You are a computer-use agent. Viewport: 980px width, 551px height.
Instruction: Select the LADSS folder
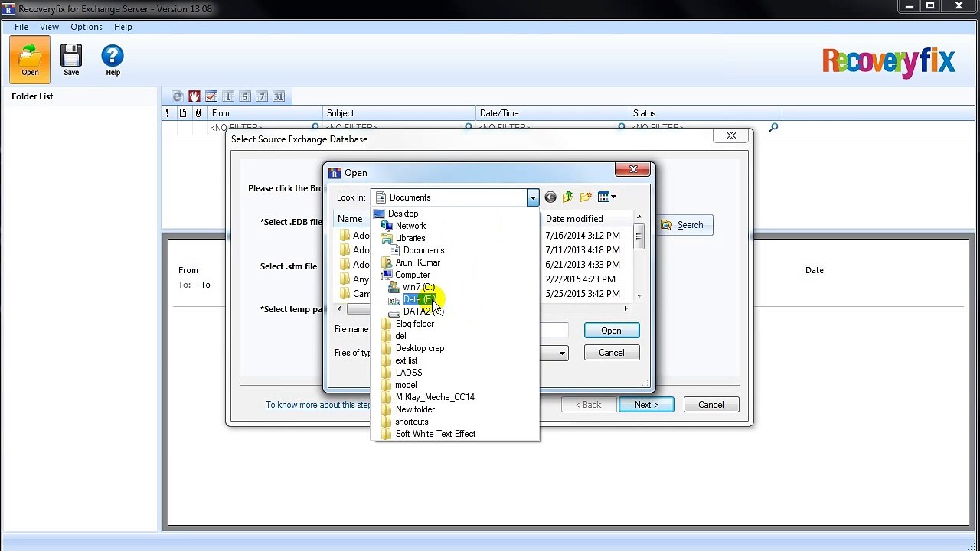pos(409,373)
